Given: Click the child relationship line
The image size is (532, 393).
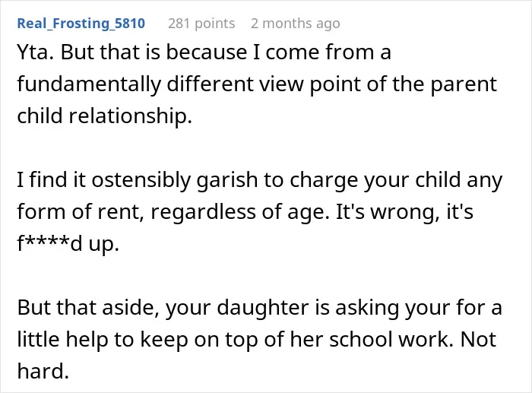Looking at the screenshot, I should pyautogui.click(x=105, y=116).
